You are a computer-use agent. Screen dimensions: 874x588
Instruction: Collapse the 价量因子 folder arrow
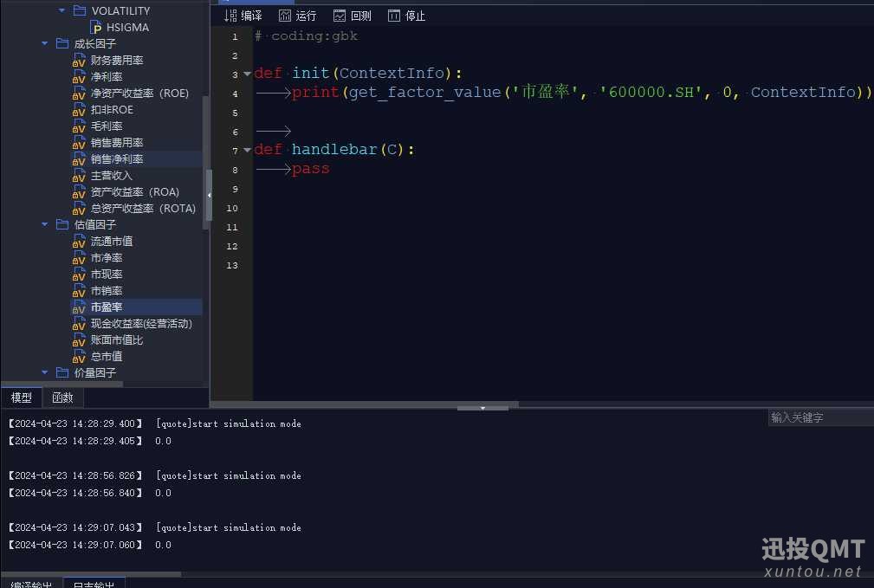click(44, 372)
